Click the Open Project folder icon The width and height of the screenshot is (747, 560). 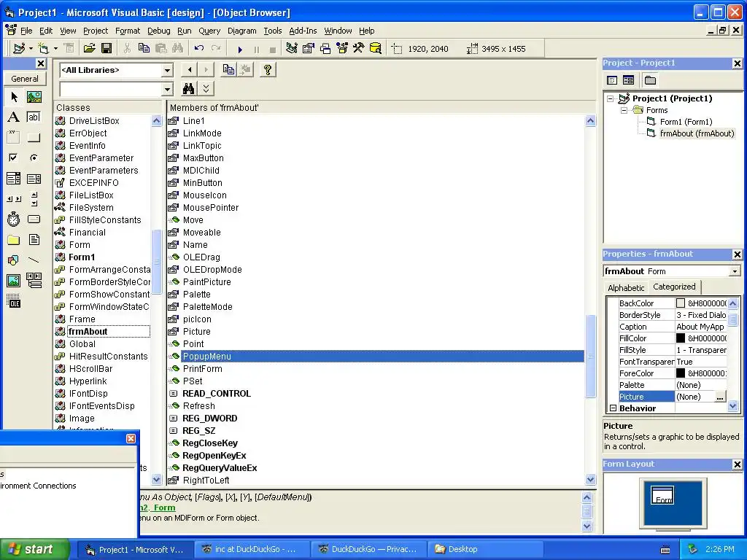pos(89,49)
